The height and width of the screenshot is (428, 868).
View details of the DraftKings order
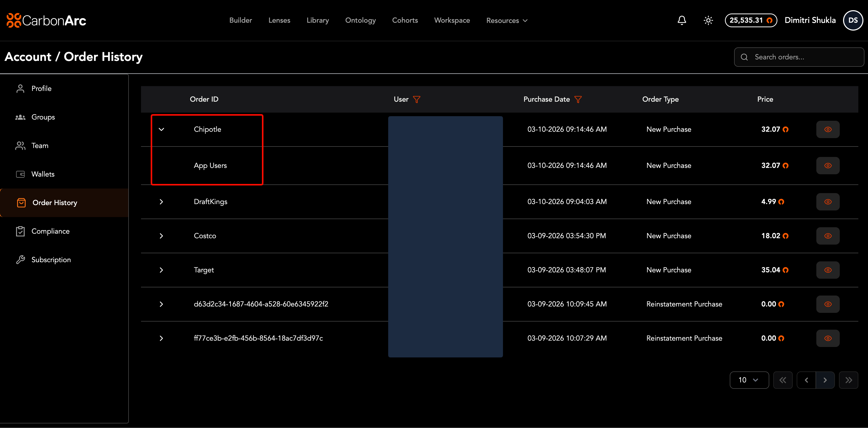[x=828, y=202]
